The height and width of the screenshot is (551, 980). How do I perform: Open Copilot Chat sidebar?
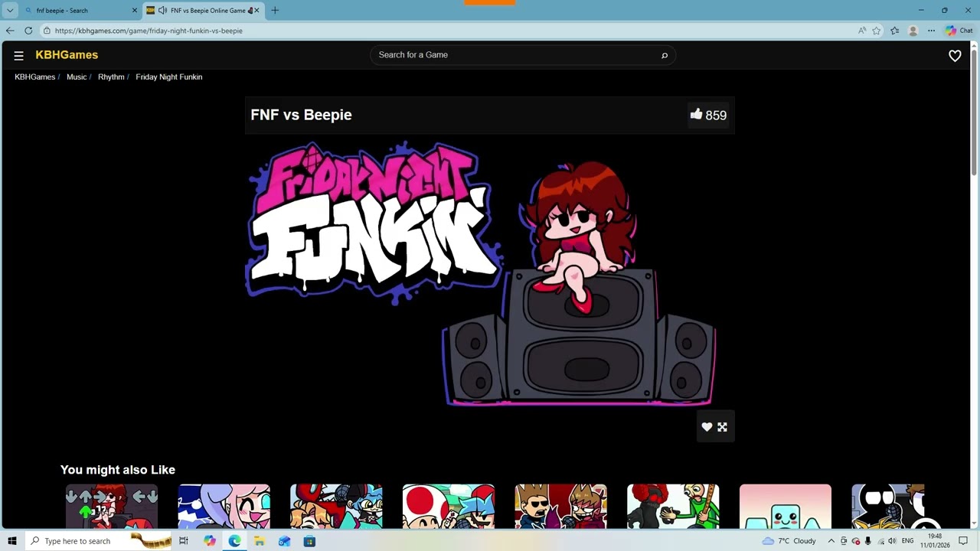click(x=959, y=31)
